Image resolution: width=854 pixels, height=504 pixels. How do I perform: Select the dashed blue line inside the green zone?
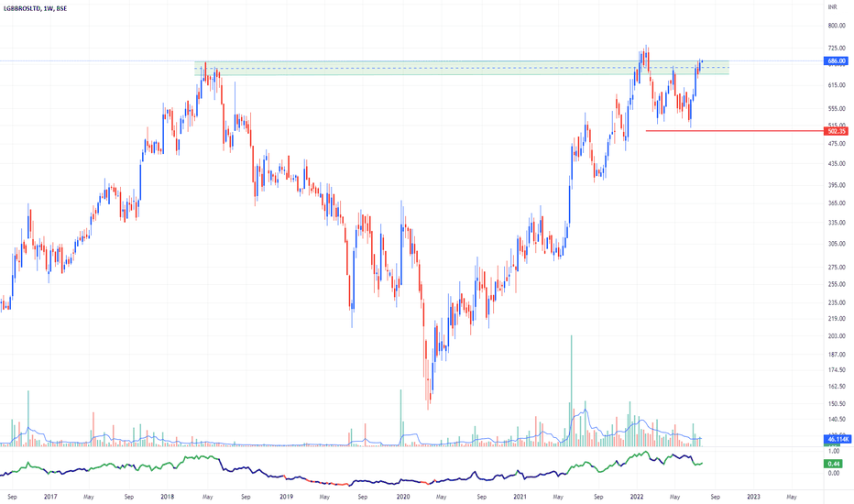pyautogui.click(x=461, y=68)
